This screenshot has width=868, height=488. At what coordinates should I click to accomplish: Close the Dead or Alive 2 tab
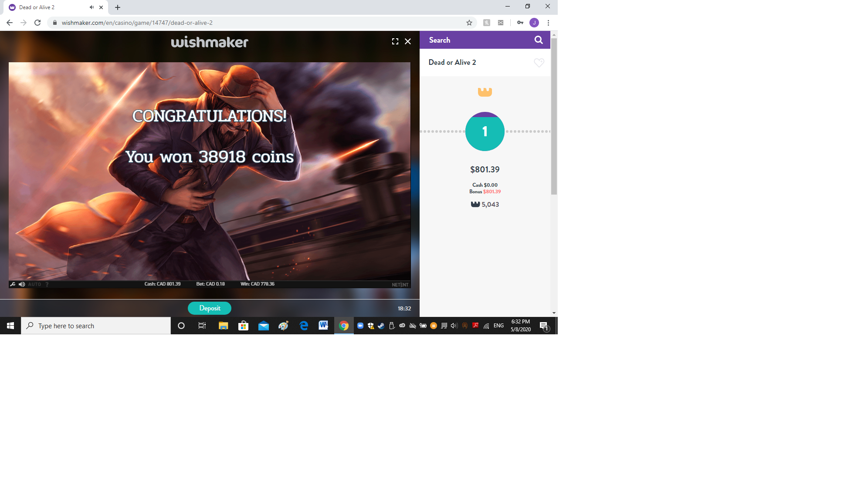click(101, 7)
